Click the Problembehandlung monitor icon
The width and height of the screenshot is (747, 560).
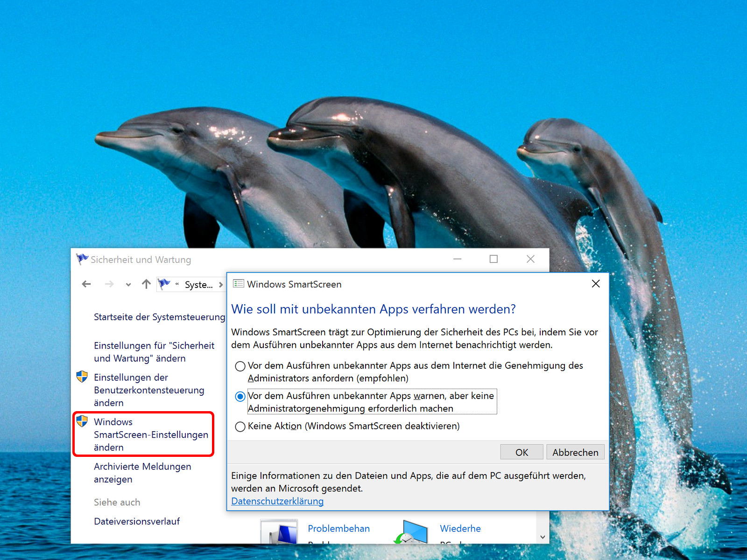(279, 532)
